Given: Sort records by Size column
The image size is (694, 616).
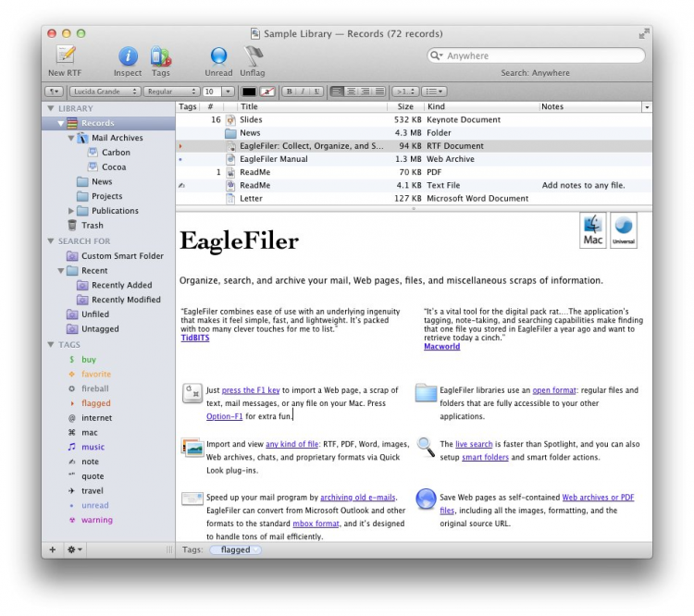Looking at the screenshot, I should click(405, 106).
